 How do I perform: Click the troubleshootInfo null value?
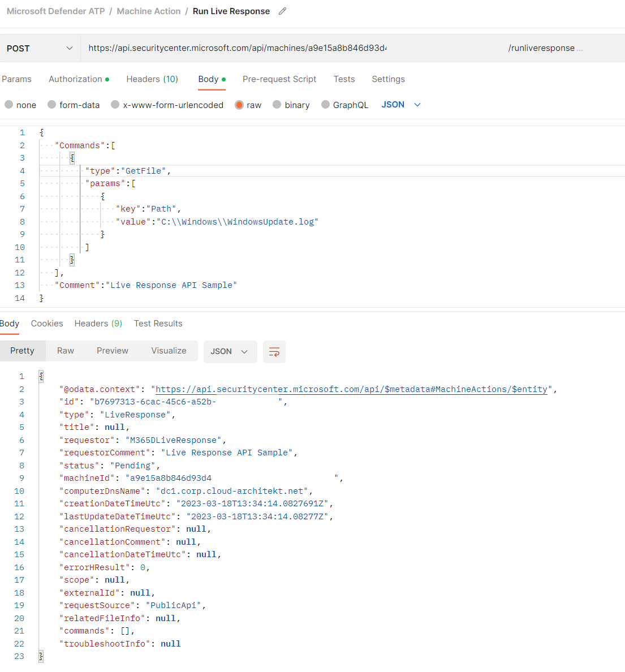click(x=171, y=644)
